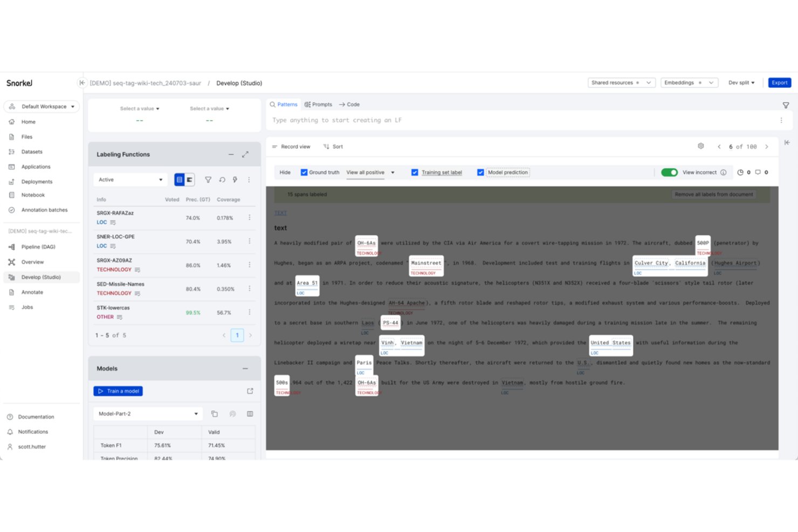Open the LF search bar options menu
The width and height of the screenshot is (798, 532).
tap(781, 120)
